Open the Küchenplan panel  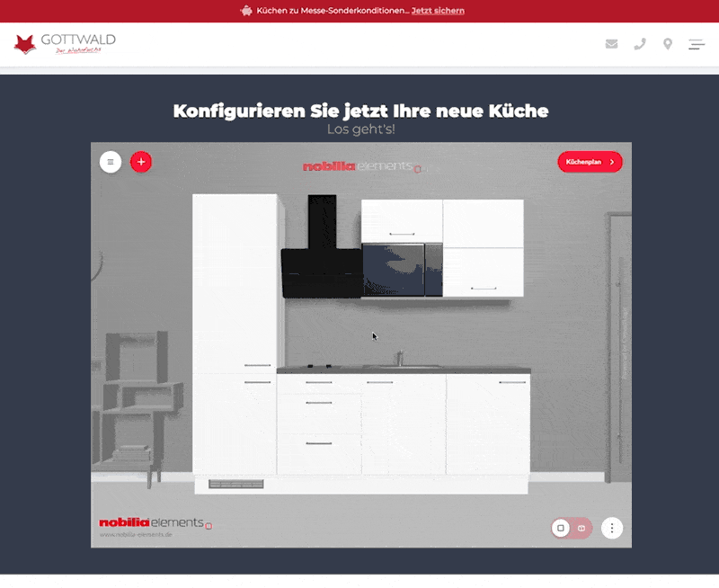tap(590, 162)
